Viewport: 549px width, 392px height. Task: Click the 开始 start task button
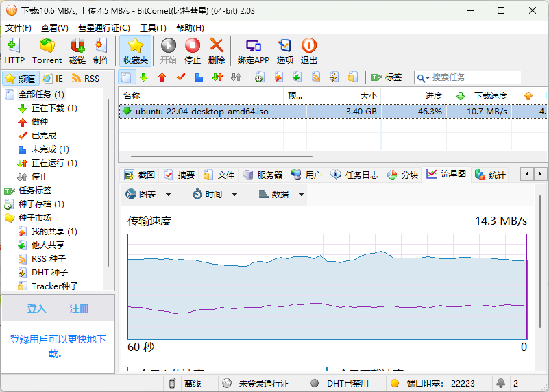coord(169,51)
